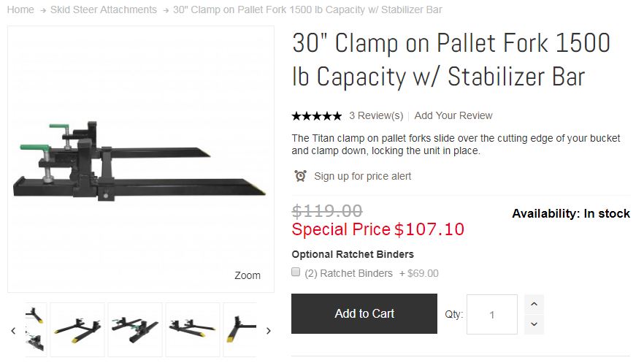Sign up for price alert
Viewport: 644px width, 363px height.
pyautogui.click(x=363, y=176)
